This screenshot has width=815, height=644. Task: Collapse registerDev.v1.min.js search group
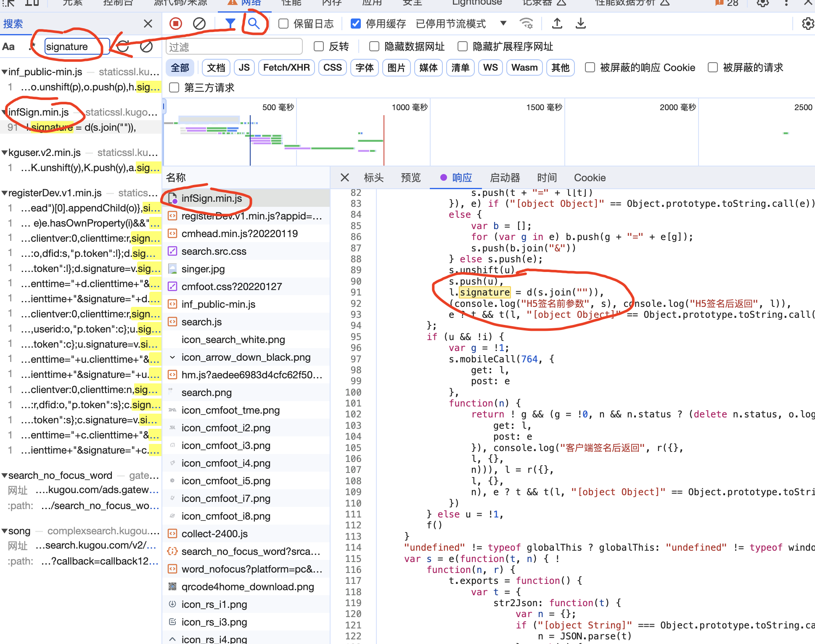tap(4, 193)
